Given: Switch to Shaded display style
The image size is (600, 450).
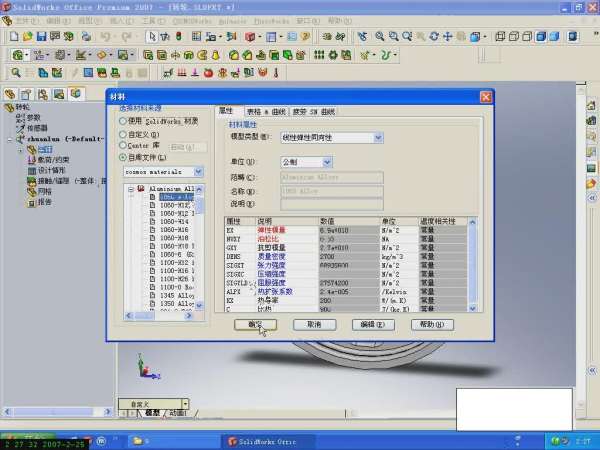Looking at the screenshot, I should coord(554,36).
